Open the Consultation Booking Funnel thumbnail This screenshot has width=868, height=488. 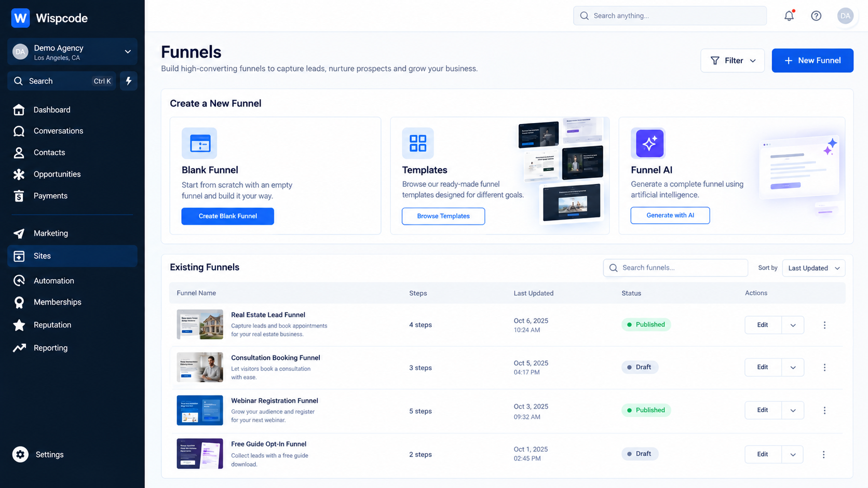[x=200, y=367]
